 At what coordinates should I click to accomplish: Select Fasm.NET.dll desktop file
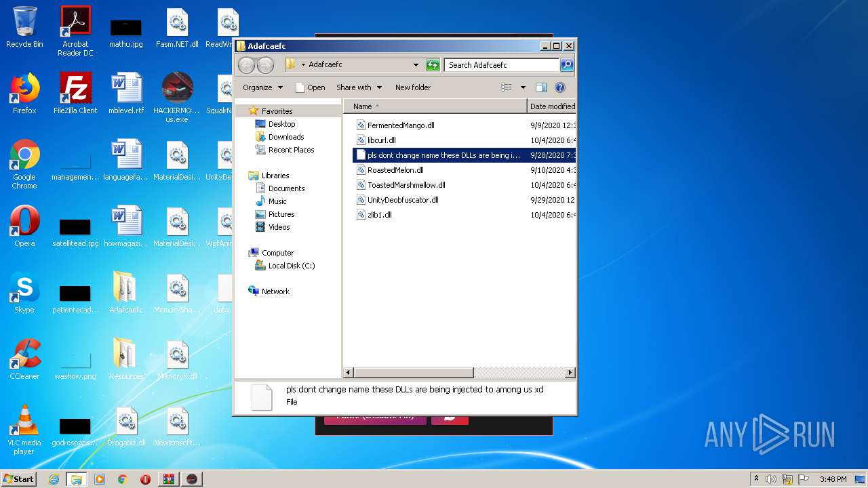tap(177, 27)
